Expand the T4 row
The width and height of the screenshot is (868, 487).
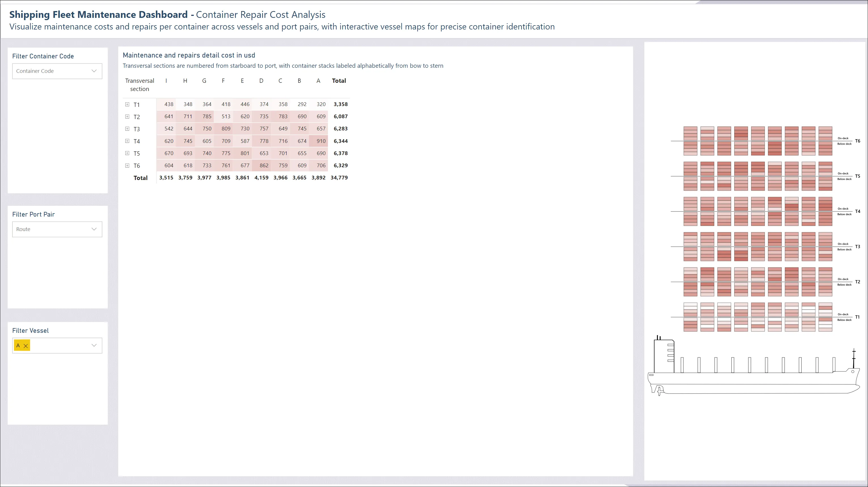tap(127, 141)
